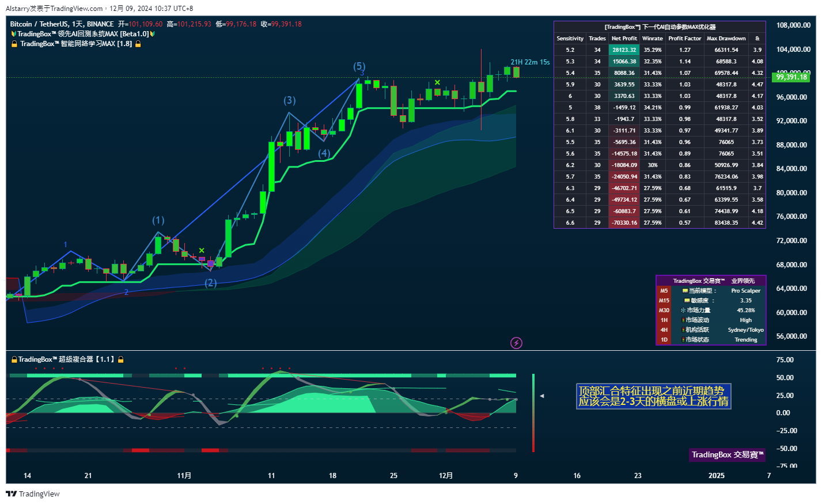The width and height of the screenshot is (822, 504).
Task: Click the M30 timeframe cell
Action: point(664,310)
